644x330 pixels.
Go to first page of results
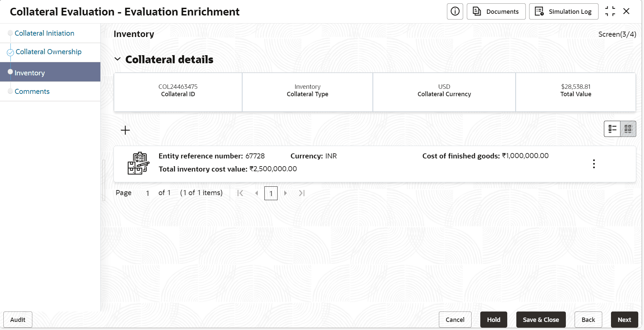pyautogui.click(x=240, y=193)
